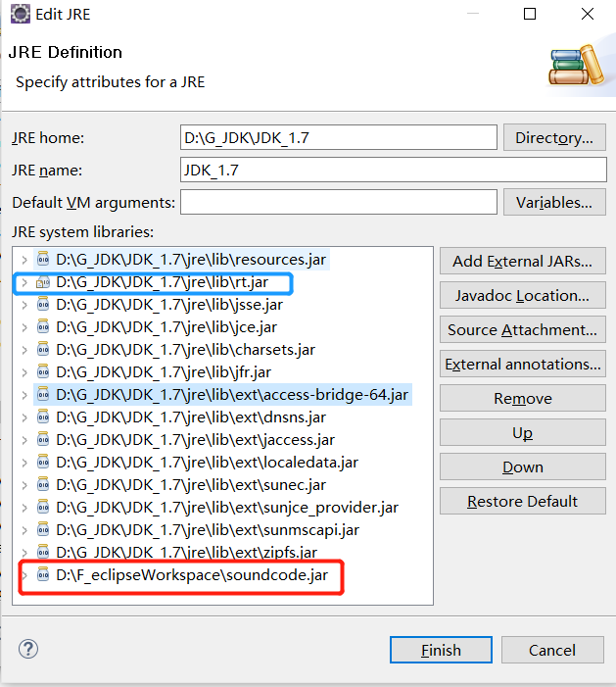Select the soundcode.jar library row text
This screenshot has height=687, width=616.
192,575
